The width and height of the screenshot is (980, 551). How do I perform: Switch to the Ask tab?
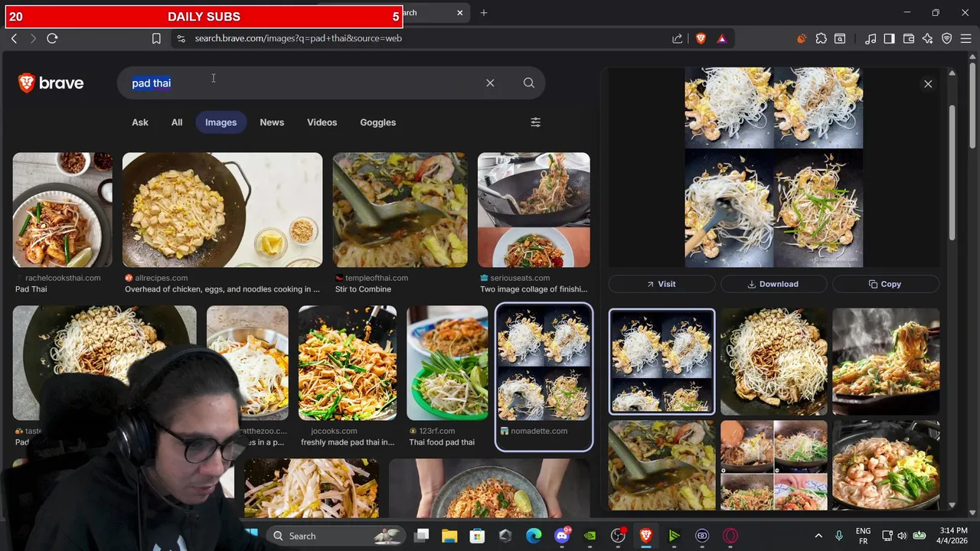click(x=140, y=122)
